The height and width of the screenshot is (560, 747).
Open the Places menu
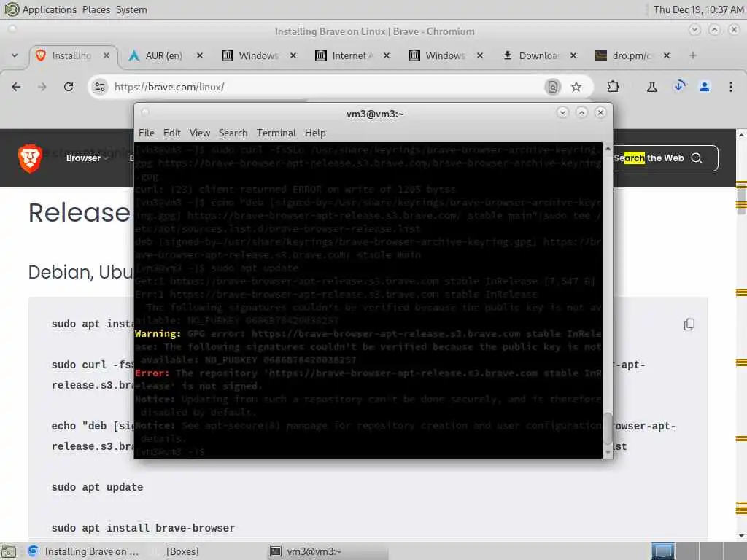pos(96,9)
